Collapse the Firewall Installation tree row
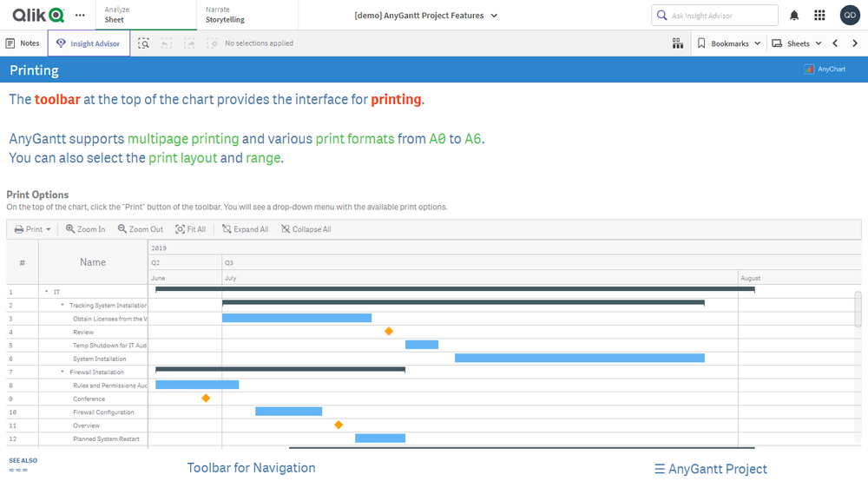 click(x=62, y=372)
